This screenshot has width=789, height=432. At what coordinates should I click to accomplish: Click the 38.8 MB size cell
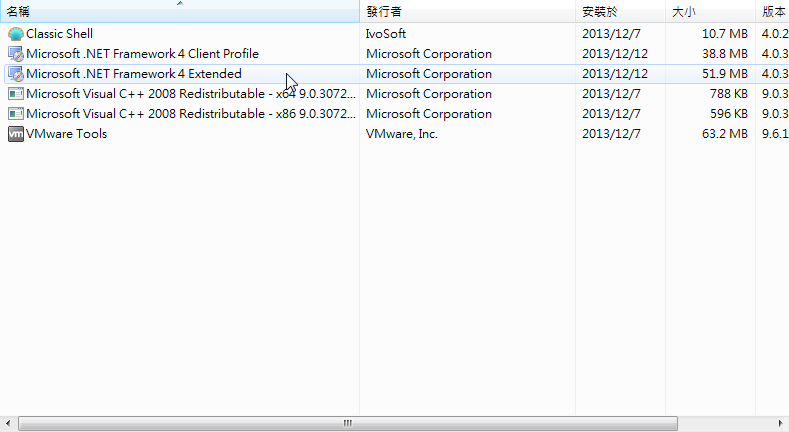(x=725, y=54)
